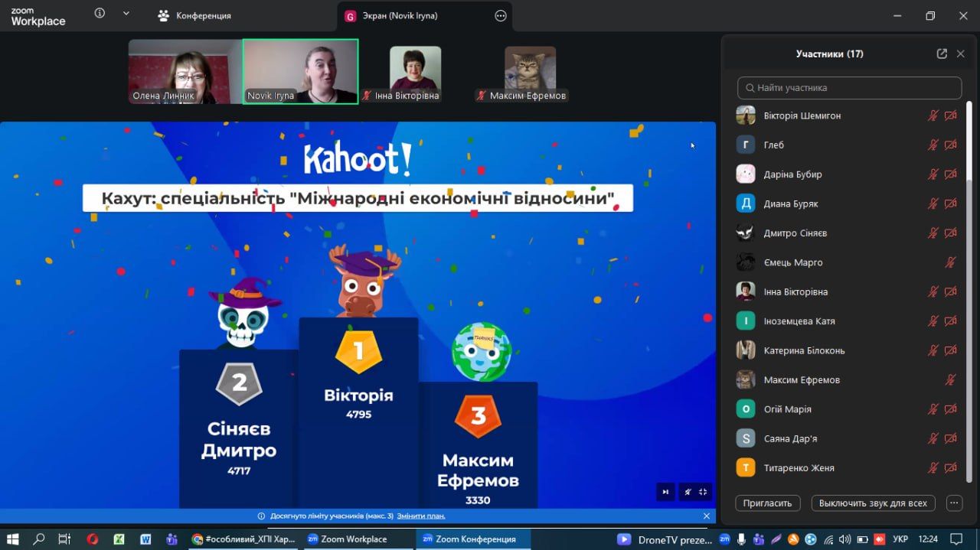Select the Экран (Novik Iryna) tab
This screenshot has height=550, width=980.
pos(424,15)
